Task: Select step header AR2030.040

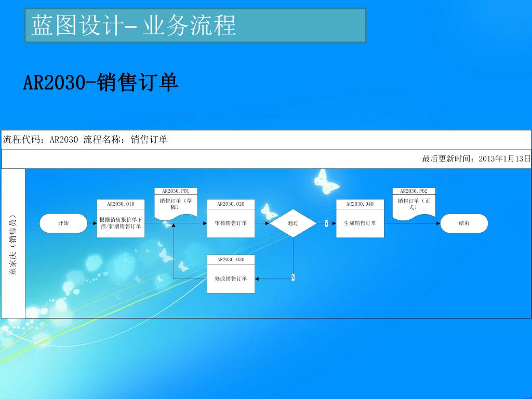Action: click(360, 204)
